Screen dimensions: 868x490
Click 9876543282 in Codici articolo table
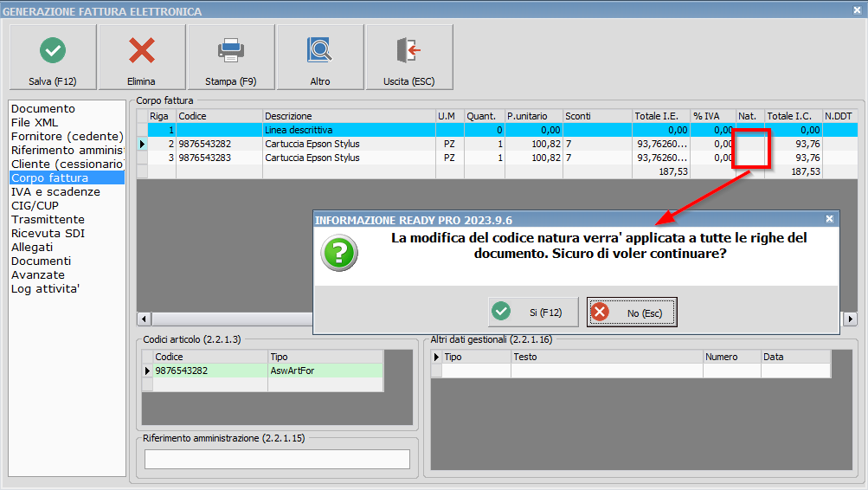(210, 371)
